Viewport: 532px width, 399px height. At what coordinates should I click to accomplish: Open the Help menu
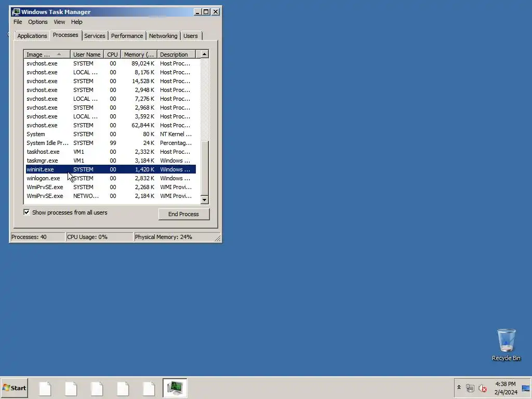point(77,22)
